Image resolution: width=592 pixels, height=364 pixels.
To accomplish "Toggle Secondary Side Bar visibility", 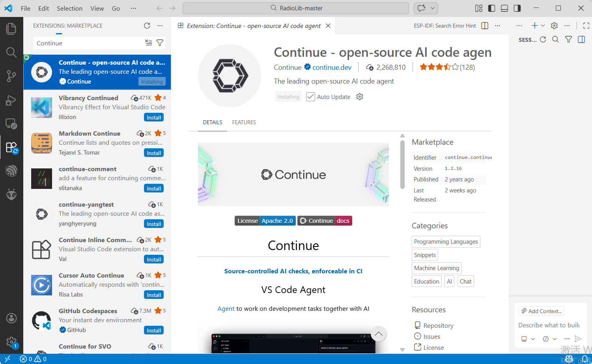I will pyautogui.click(x=517, y=8).
